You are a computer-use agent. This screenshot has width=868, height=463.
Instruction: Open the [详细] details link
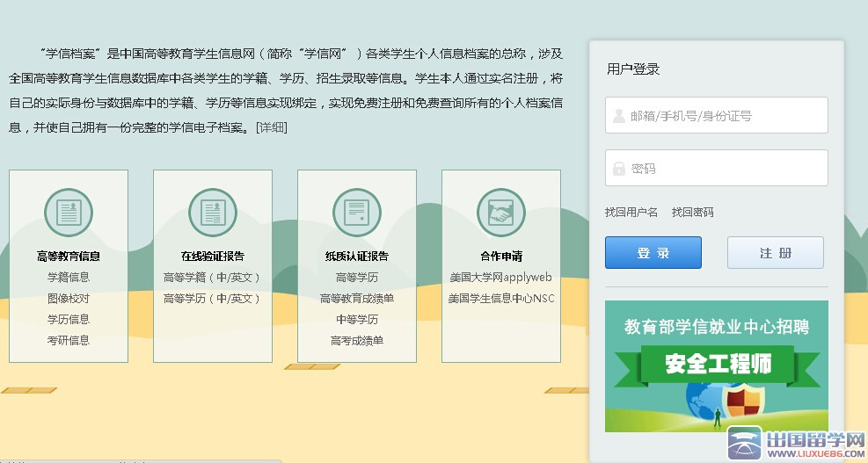271,127
